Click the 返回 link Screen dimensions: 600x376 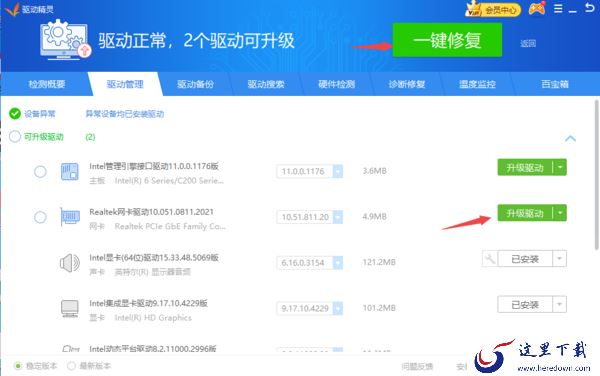coord(528,43)
